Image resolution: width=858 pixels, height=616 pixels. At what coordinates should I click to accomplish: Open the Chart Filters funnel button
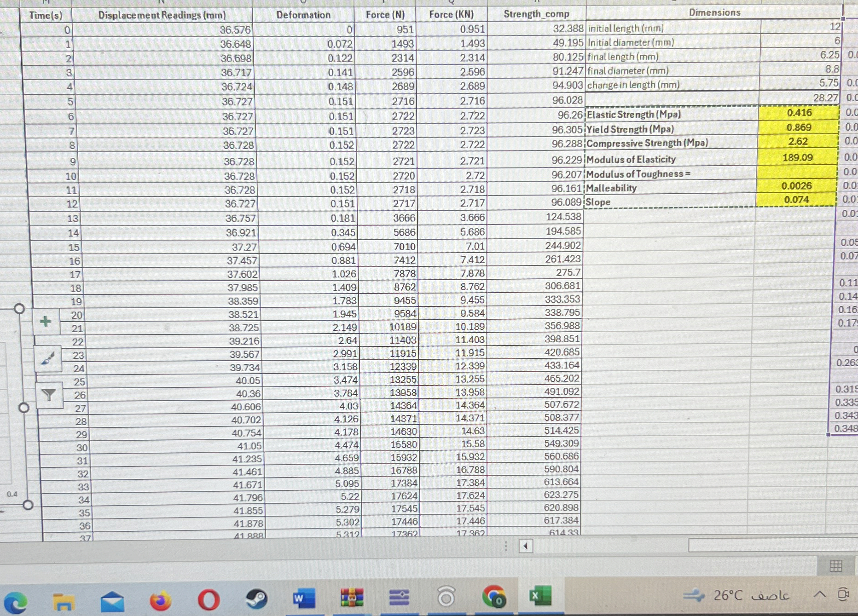(x=49, y=395)
